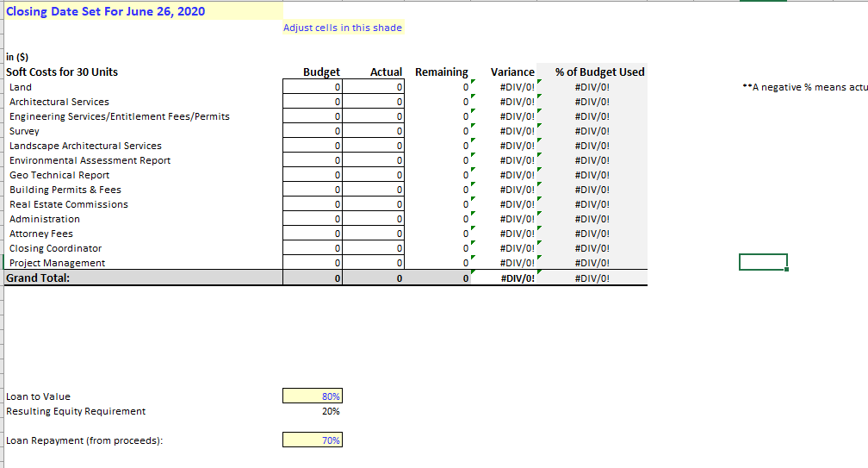Click the Grand Total Actual cell
The height and width of the screenshot is (468, 868).
tap(373, 278)
